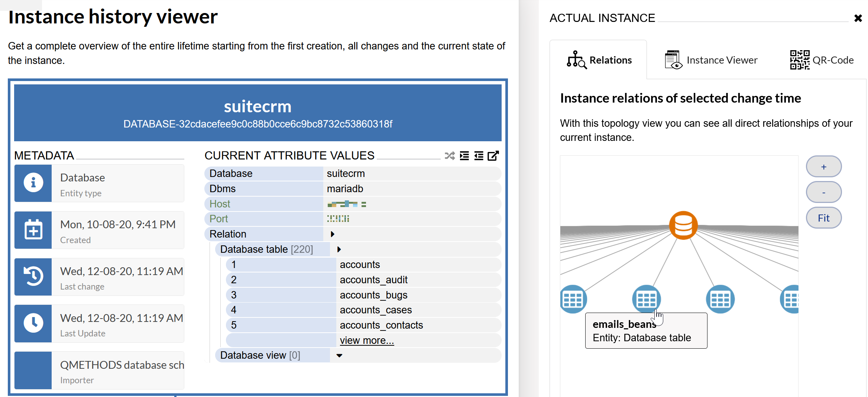Click the Last Update clock icon
Image resolution: width=868 pixels, height=397 pixels.
click(33, 323)
